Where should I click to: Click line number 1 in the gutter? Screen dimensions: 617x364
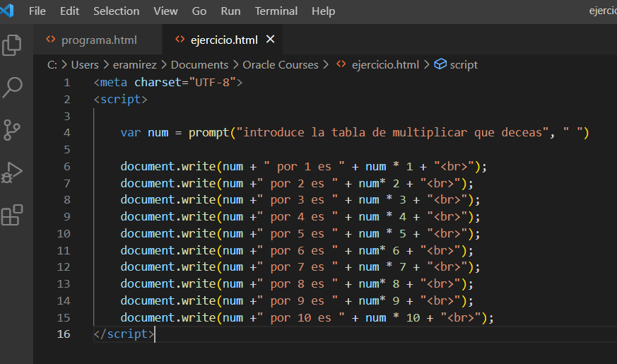[67, 83]
